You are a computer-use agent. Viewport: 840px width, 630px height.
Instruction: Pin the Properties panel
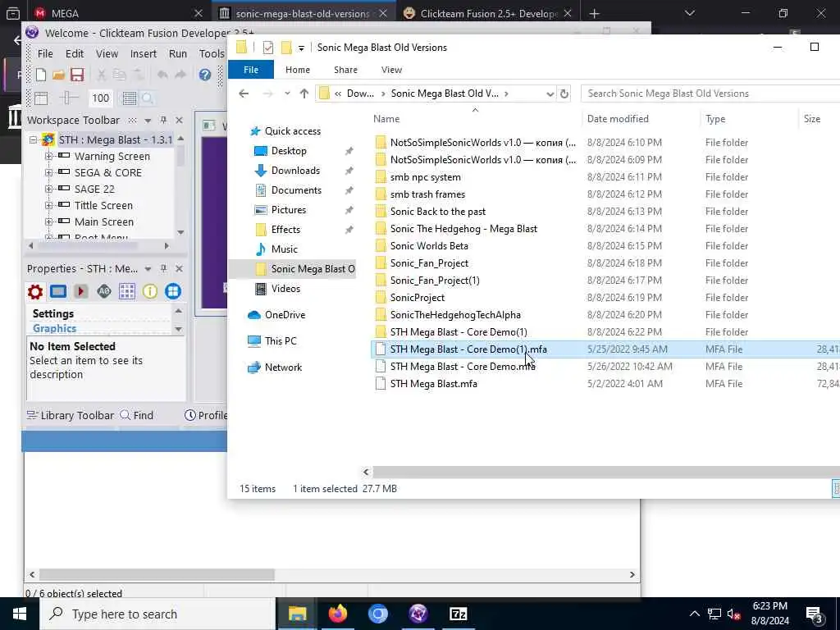[x=163, y=268]
